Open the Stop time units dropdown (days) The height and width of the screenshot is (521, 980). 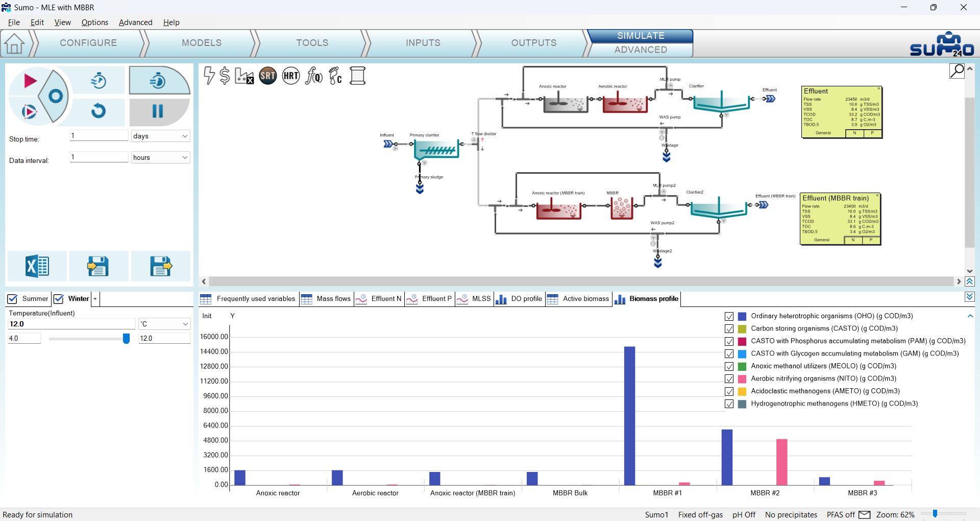[x=160, y=136]
